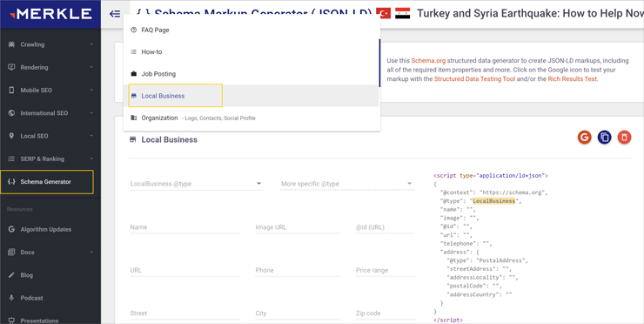Select FAQ Page from the schema list
The height and width of the screenshot is (324, 644).
coord(252,30)
